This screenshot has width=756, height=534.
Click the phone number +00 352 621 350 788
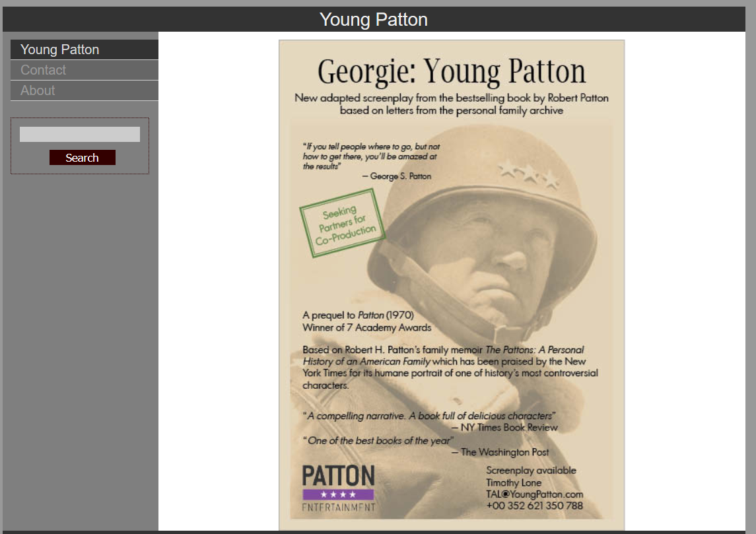[535, 506]
